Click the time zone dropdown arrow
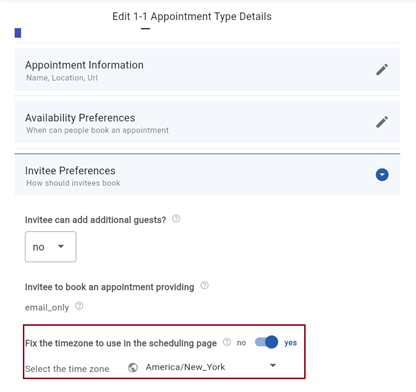Image resolution: width=416 pixels, height=392 pixels. (273, 365)
